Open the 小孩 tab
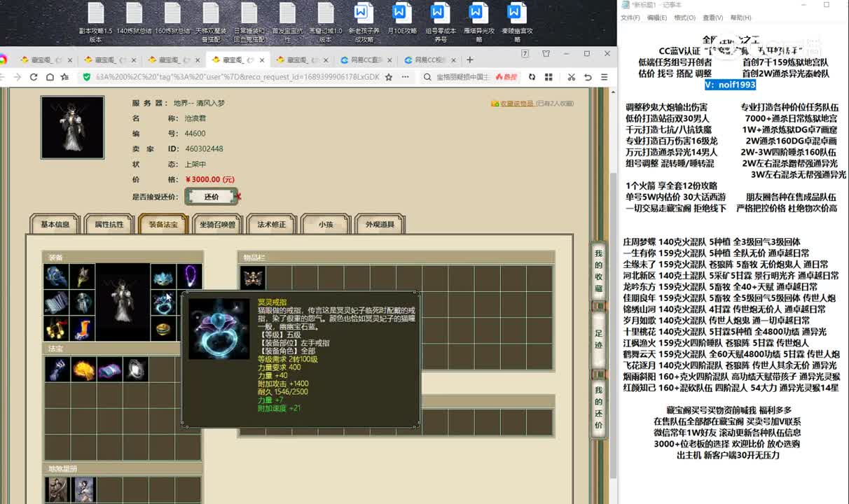Screen dimensions: 849x504 (x=326, y=225)
